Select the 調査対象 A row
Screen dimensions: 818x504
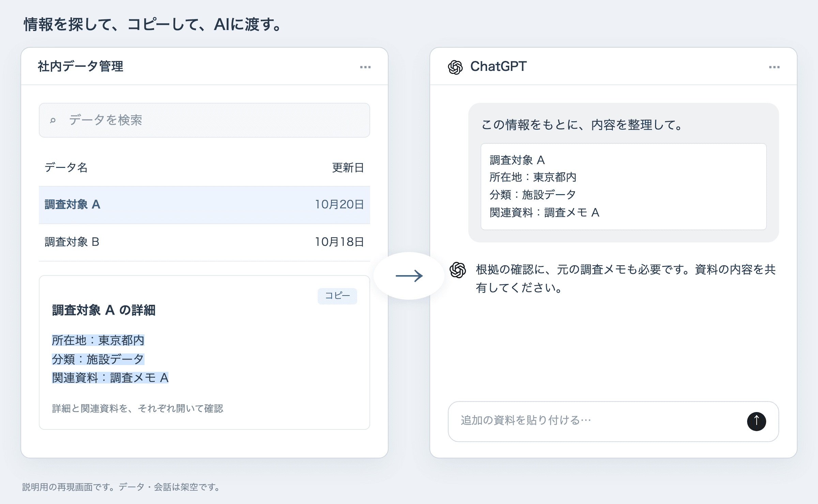204,205
